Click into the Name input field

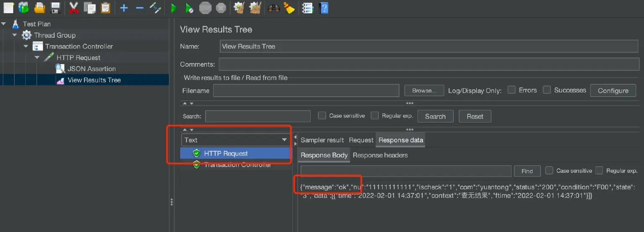tap(429, 46)
